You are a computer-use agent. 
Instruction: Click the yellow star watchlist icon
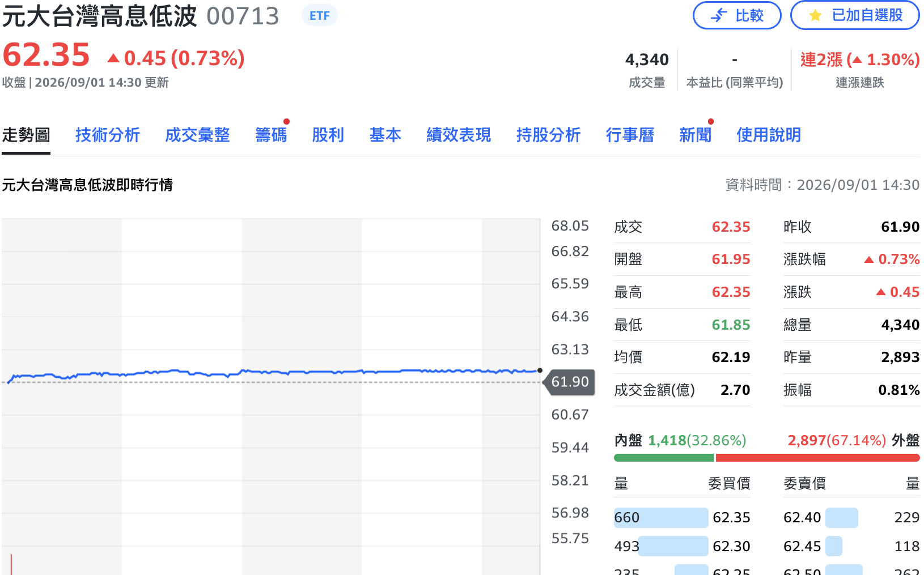coord(815,15)
